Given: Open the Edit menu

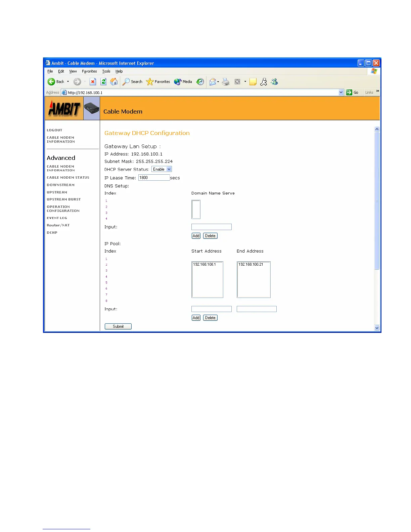Looking at the screenshot, I should [61, 71].
